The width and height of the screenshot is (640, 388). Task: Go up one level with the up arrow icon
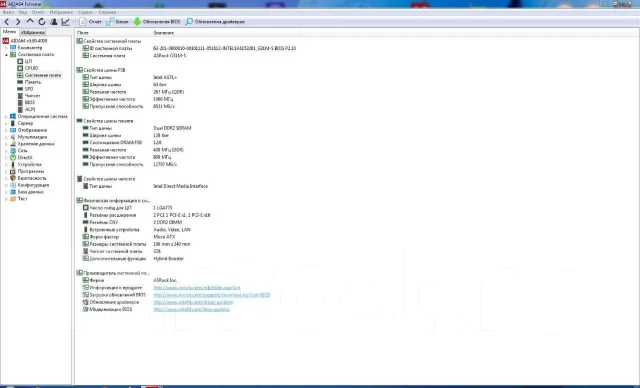[30, 22]
